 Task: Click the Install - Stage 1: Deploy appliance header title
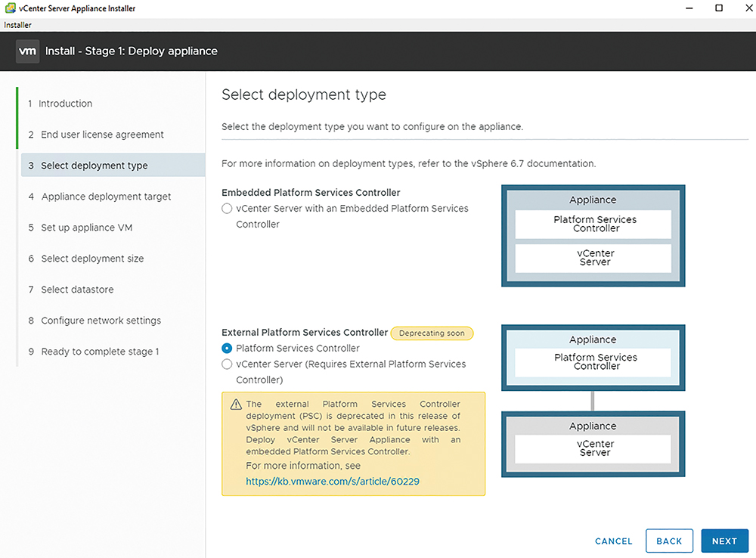point(131,51)
